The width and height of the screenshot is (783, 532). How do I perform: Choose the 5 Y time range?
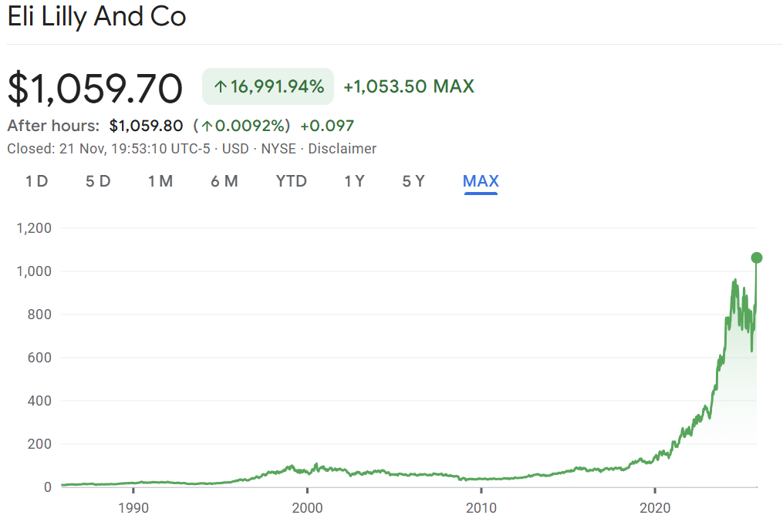pos(413,181)
